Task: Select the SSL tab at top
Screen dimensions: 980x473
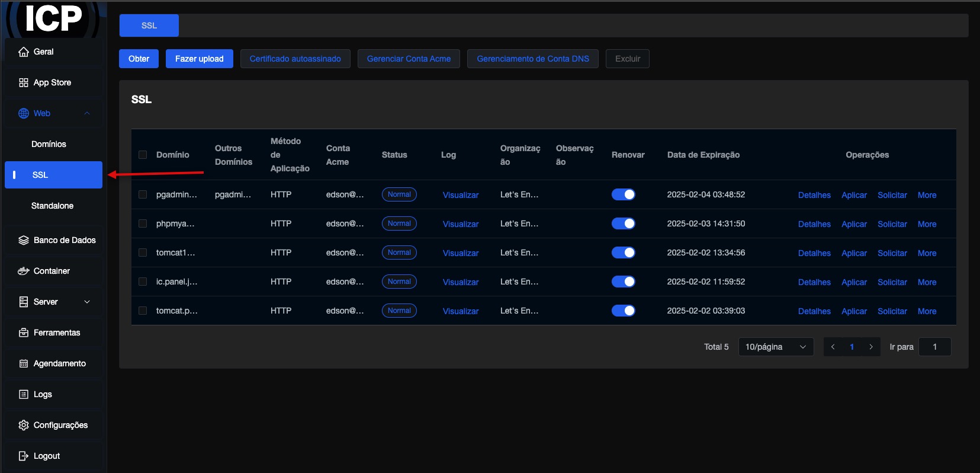Action: click(149, 25)
